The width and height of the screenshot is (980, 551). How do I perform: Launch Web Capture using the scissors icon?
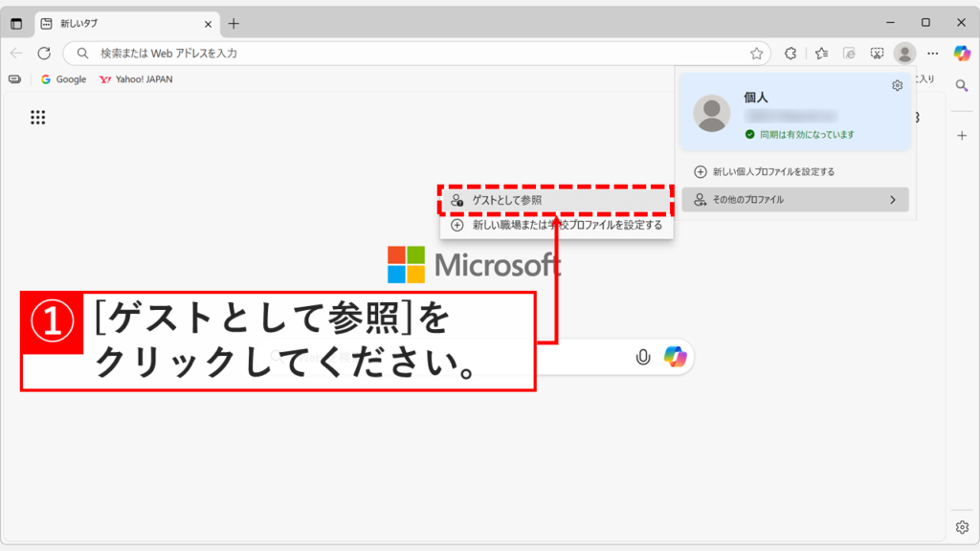pos(877,54)
